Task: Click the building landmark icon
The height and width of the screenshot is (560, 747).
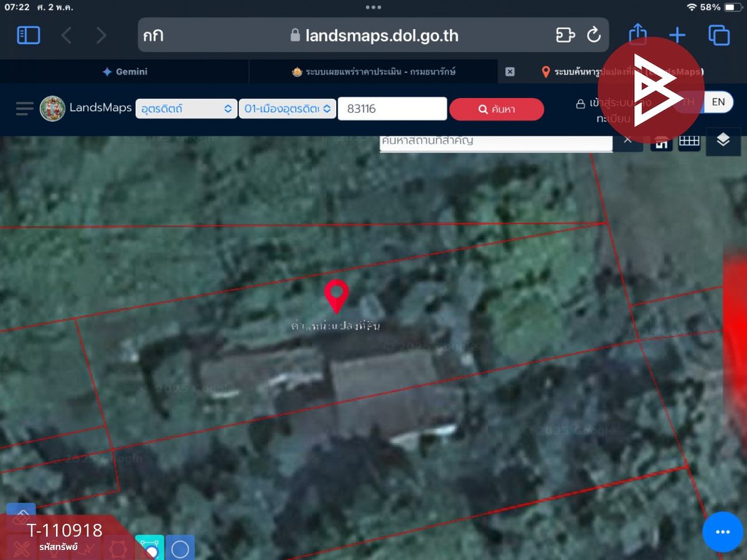Action: (661, 142)
